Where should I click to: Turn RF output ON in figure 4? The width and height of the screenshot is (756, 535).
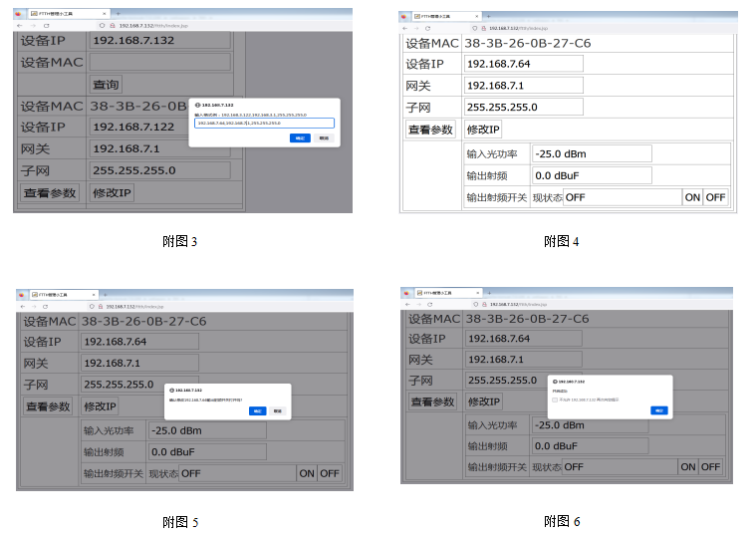coord(692,197)
